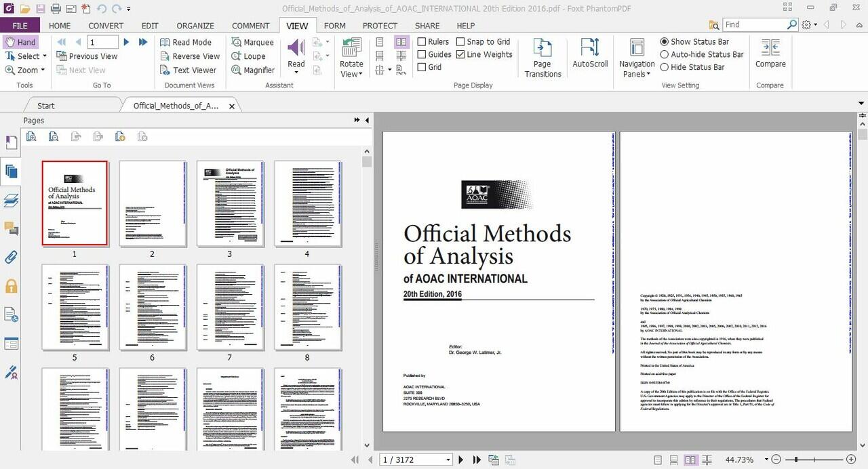Click Zoom out minus button in status bar
Viewport: 868px width, 469px height.
[x=776, y=460]
